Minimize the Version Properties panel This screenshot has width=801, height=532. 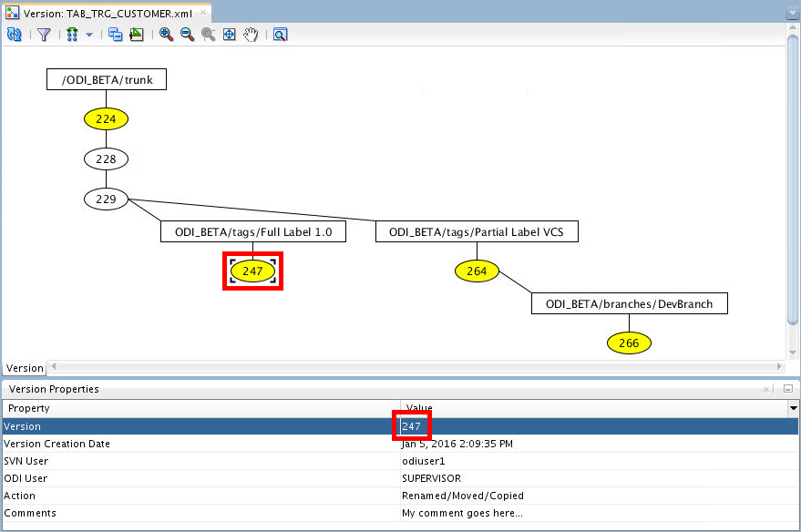coord(788,389)
